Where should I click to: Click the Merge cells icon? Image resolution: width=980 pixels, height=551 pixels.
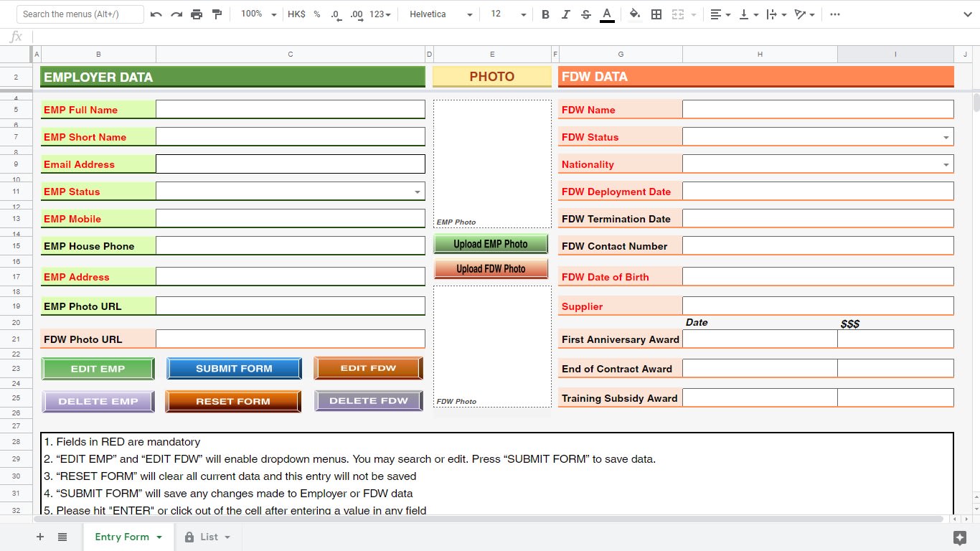(679, 14)
